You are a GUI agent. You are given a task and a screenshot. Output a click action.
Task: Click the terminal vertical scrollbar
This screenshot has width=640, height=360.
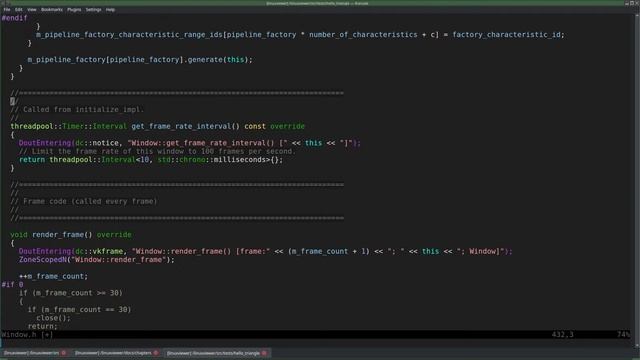[637, 180]
